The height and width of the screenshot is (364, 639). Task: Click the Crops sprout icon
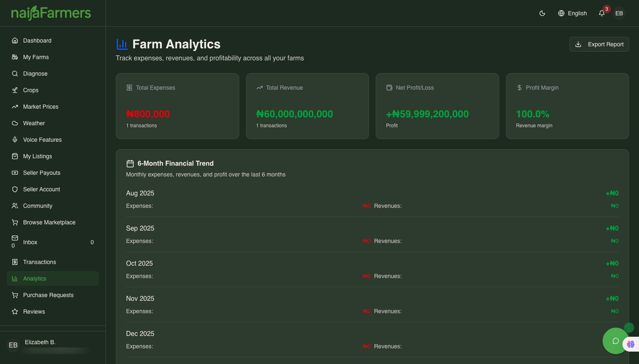pos(15,90)
